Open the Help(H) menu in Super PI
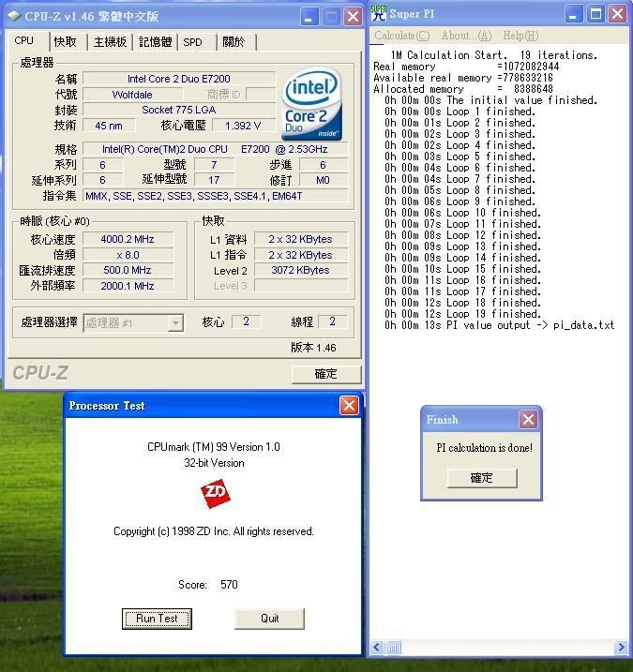633x672 pixels. point(520,36)
